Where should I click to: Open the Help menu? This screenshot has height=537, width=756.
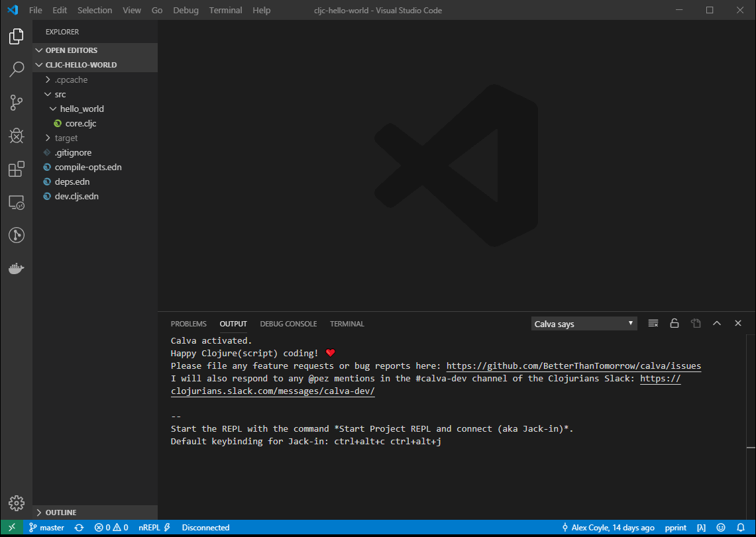pyautogui.click(x=261, y=10)
